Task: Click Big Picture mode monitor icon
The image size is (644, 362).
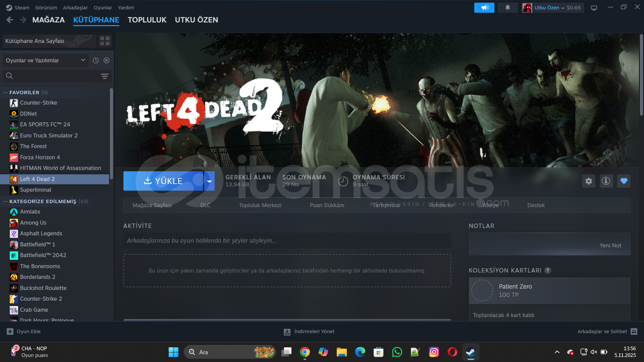Action: [594, 8]
